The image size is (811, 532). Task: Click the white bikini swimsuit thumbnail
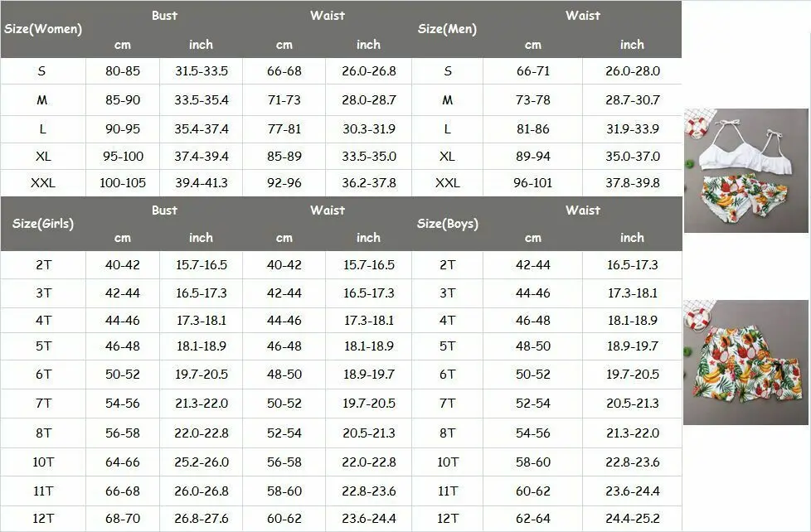coord(745,171)
